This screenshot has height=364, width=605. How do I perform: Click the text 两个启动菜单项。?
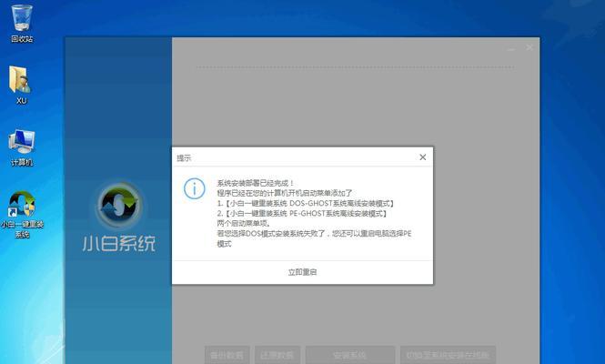pos(244,223)
